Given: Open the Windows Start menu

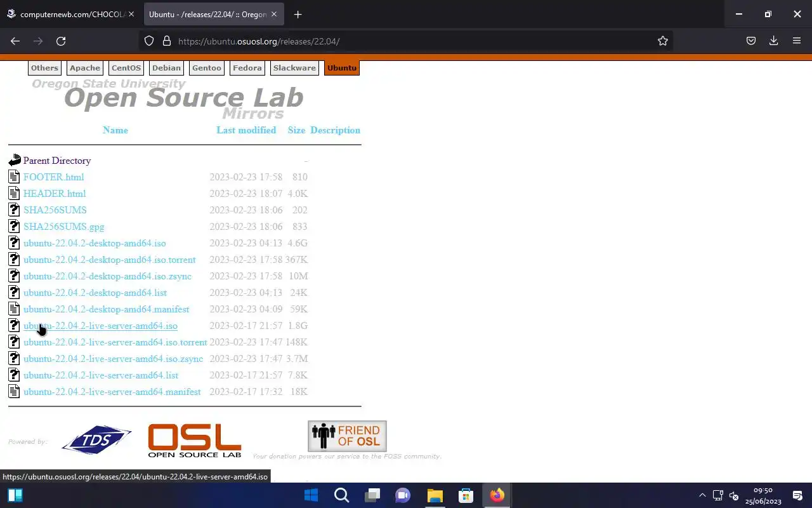Looking at the screenshot, I should click(311, 495).
